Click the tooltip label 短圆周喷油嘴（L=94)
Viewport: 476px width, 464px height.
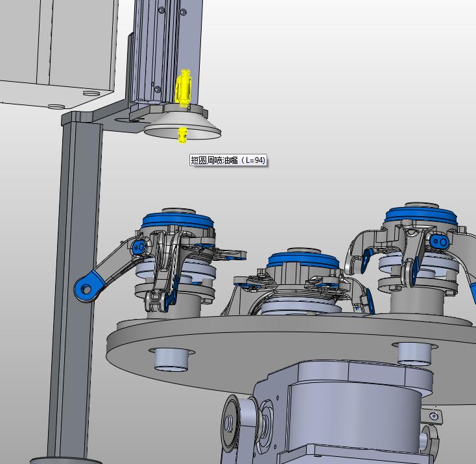[228, 160]
